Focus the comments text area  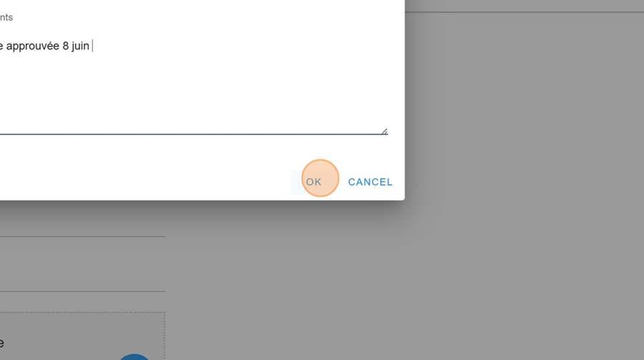pos(193,82)
